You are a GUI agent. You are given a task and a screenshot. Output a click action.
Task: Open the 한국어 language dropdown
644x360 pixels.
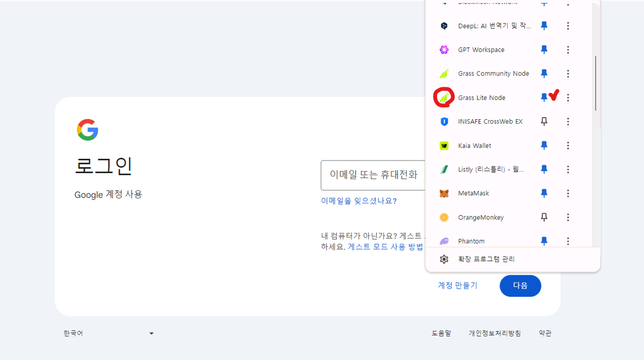(108, 333)
